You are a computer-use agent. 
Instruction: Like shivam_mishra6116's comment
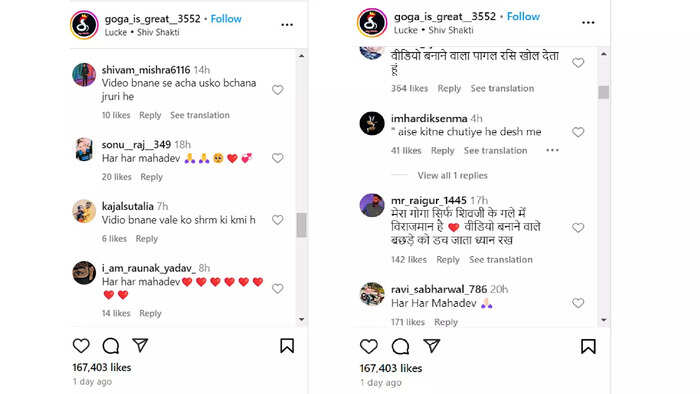tap(278, 90)
